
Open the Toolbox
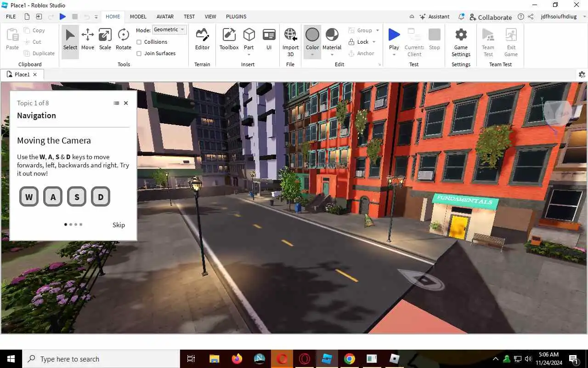[229, 40]
